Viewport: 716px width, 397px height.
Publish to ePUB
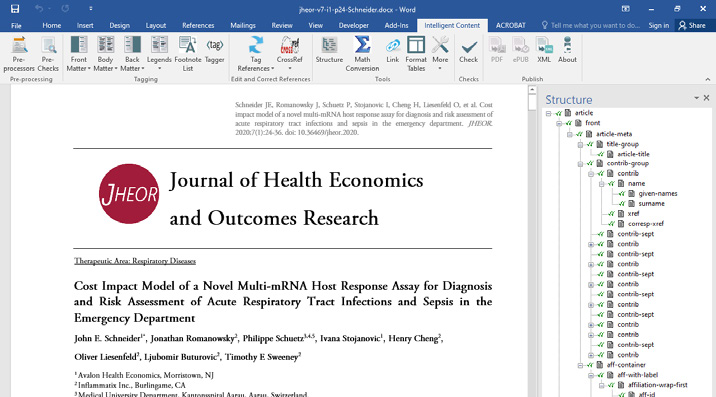pyautogui.click(x=521, y=50)
